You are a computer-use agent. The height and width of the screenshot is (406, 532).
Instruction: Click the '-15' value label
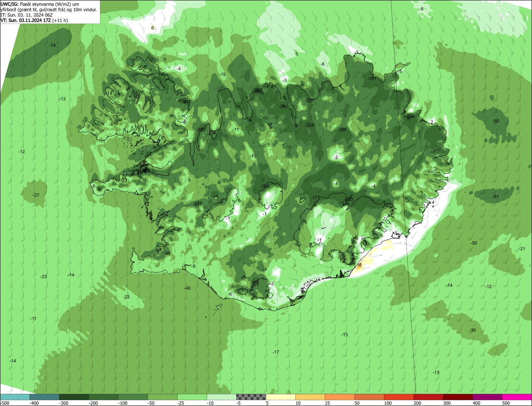(x=222, y=74)
